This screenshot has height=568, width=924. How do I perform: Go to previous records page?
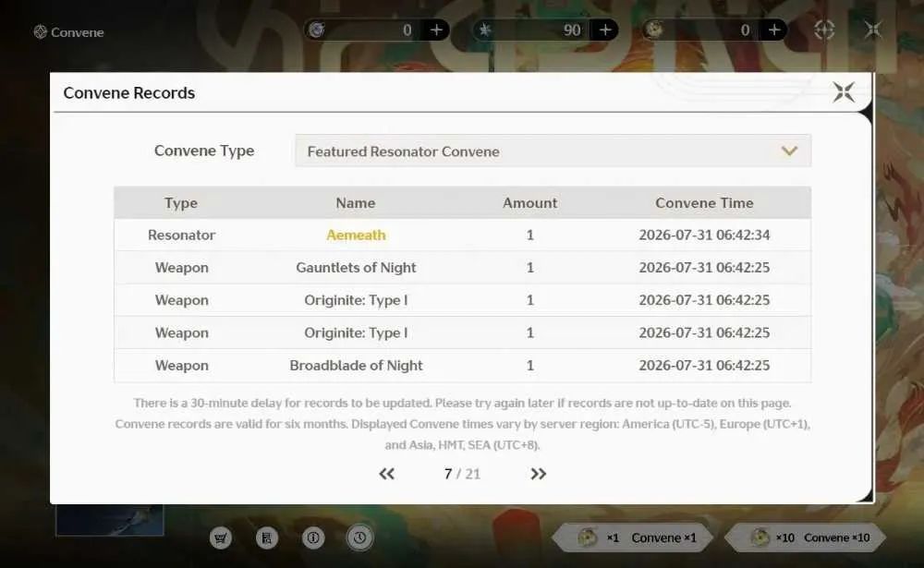click(386, 474)
